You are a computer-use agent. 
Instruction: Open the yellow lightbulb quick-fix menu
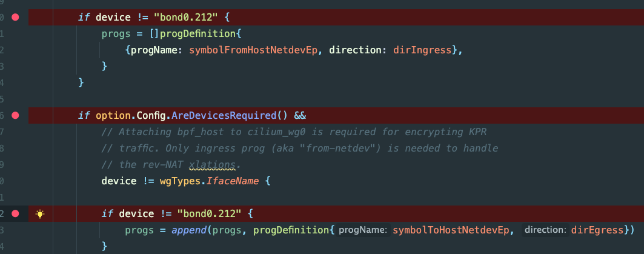click(40, 213)
